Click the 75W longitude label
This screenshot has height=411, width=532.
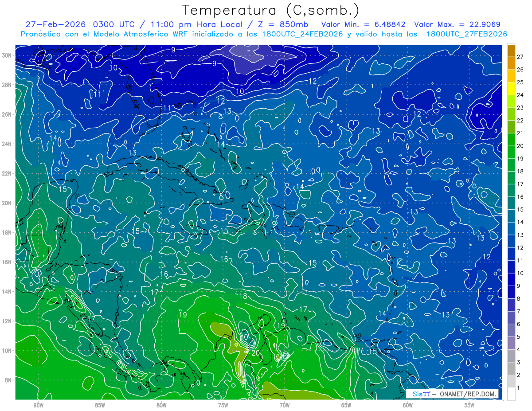(x=223, y=405)
